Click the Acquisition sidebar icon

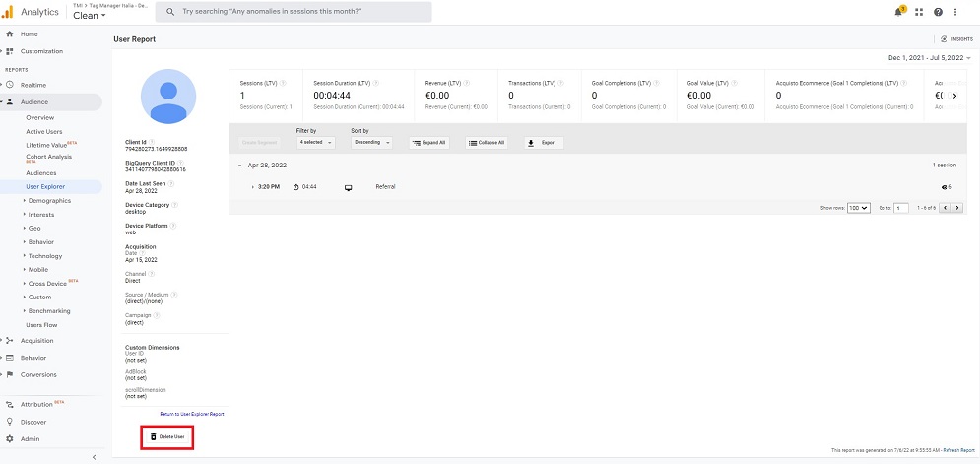[x=10, y=341]
